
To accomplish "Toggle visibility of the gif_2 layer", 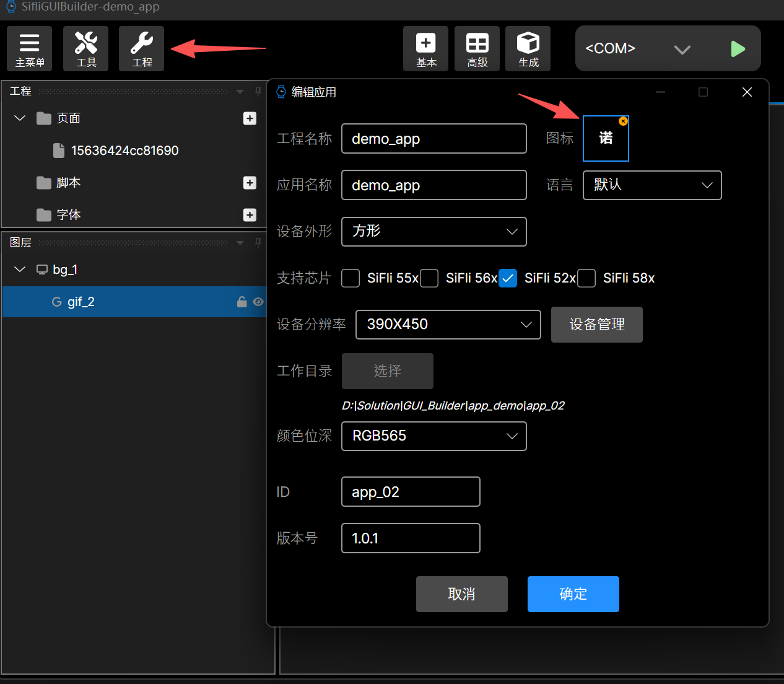I will click(258, 302).
